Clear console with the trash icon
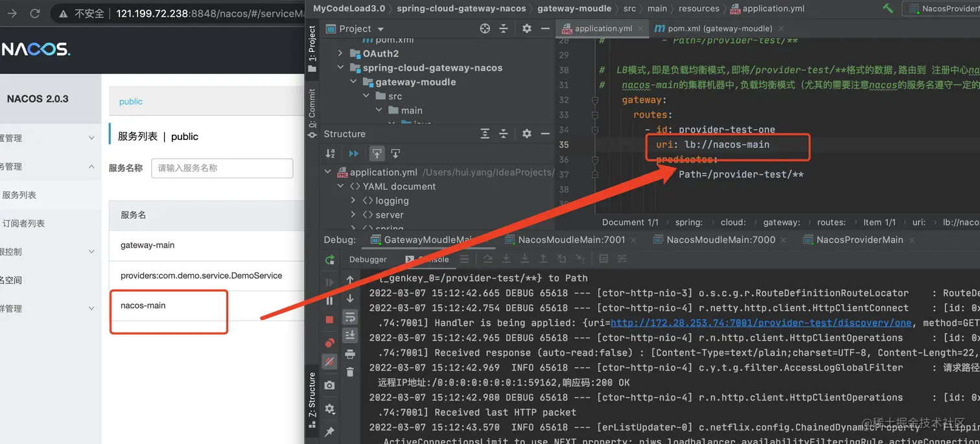980x444 pixels. coord(350,372)
